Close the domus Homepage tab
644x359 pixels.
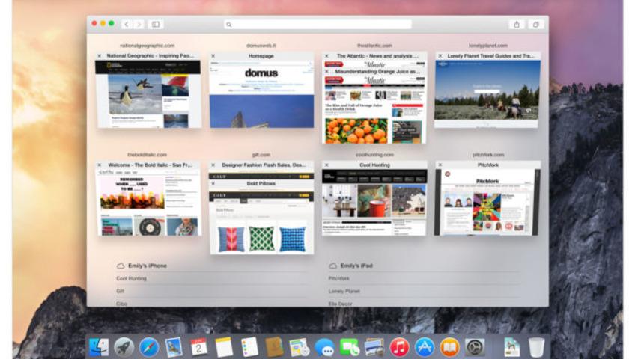tap(213, 56)
